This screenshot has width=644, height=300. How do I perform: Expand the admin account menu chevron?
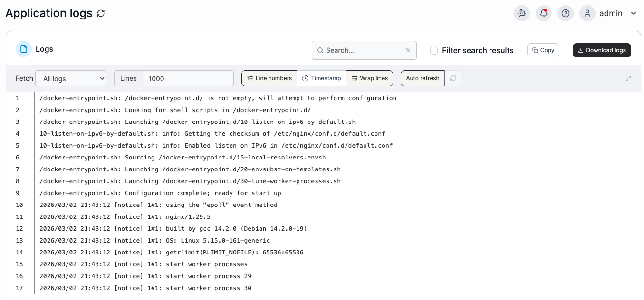633,13
